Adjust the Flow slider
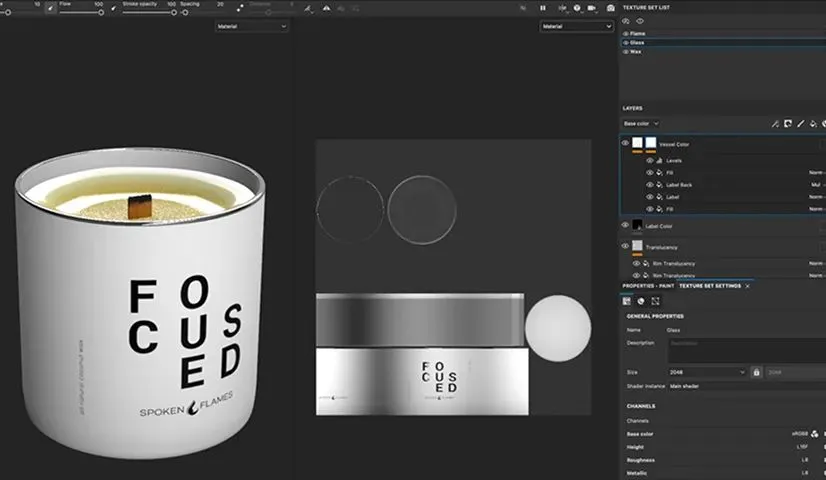This screenshot has width=826, height=480. 81,12
